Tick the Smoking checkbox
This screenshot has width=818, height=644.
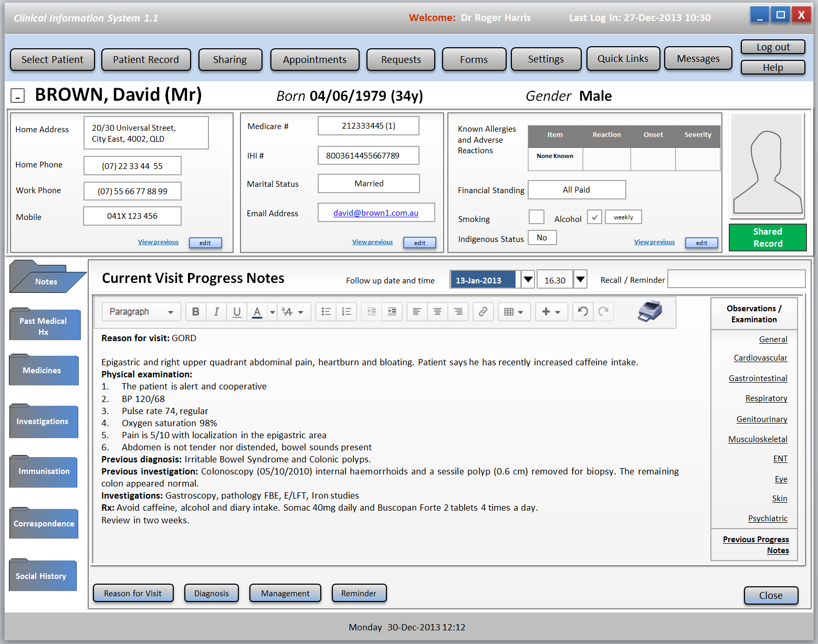[x=536, y=217]
